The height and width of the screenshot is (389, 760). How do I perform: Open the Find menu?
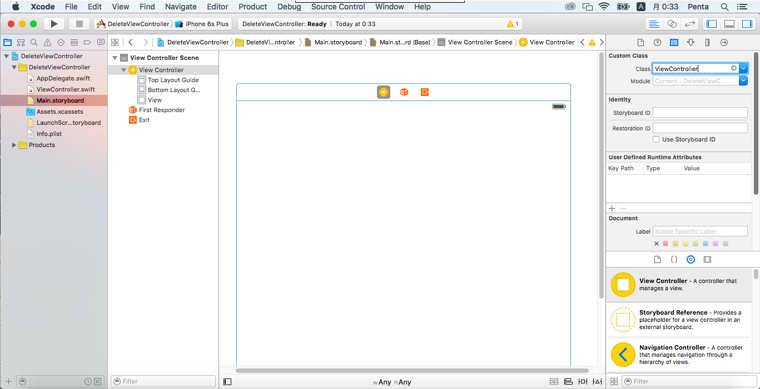(x=147, y=7)
